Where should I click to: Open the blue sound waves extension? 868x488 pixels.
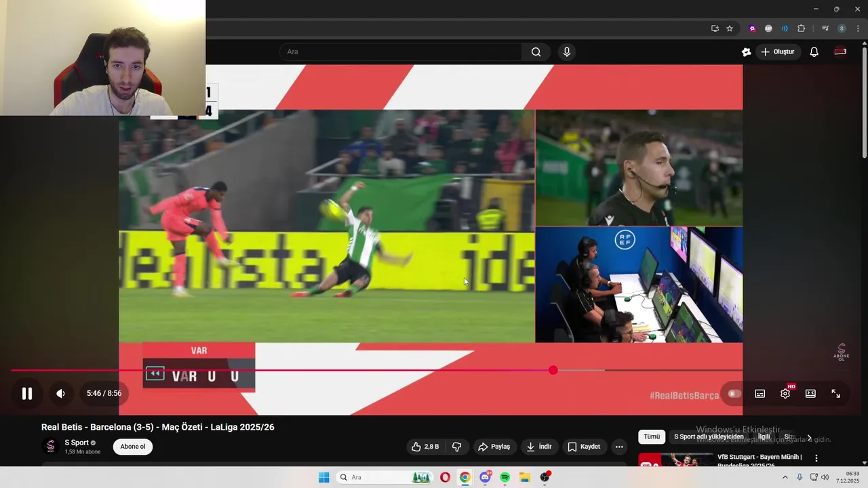coord(785,28)
